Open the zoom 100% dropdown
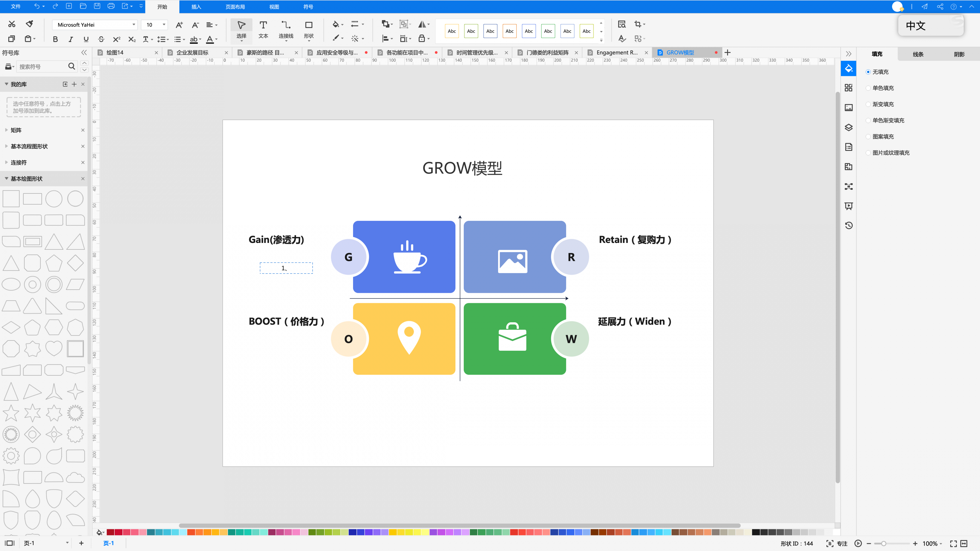Viewport: 980px width, 551px height. click(932, 543)
